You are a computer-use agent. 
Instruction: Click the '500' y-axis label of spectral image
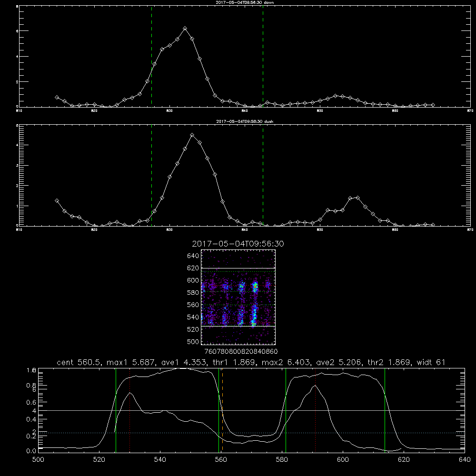click(x=193, y=341)
